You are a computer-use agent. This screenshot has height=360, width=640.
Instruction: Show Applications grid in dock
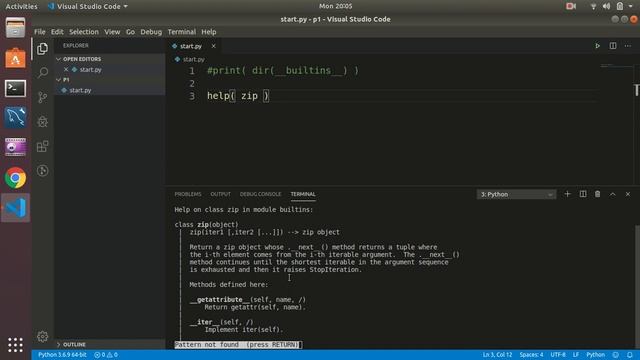point(16,345)
